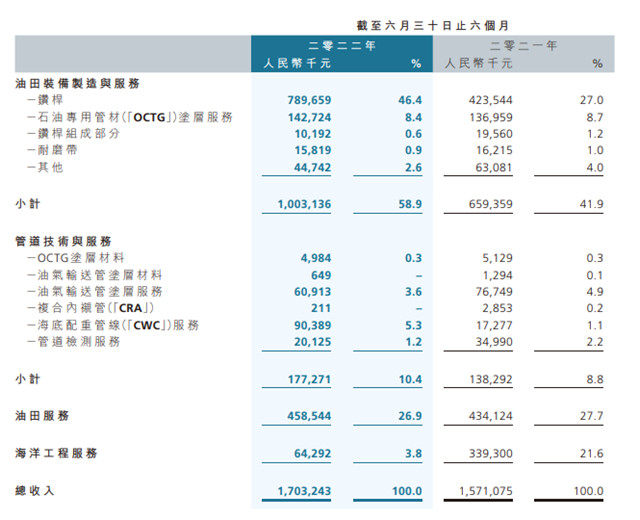Select value 20,125

pos(313,342)
